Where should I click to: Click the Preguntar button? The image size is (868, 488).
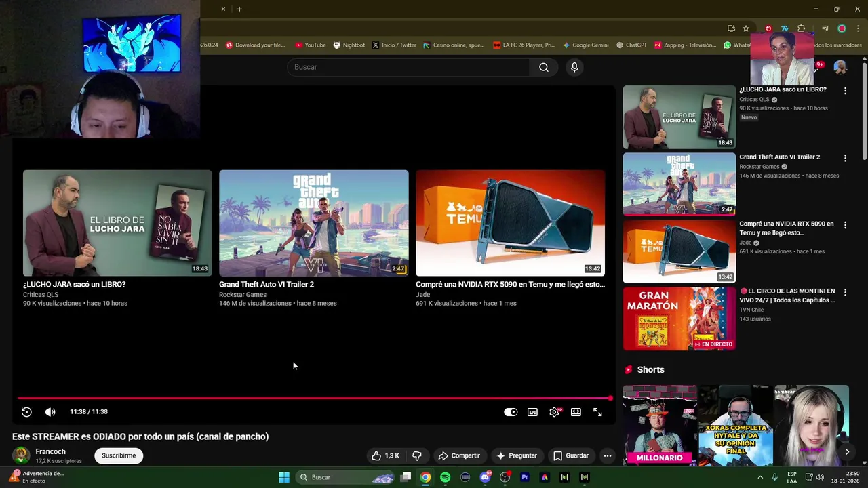517,455
